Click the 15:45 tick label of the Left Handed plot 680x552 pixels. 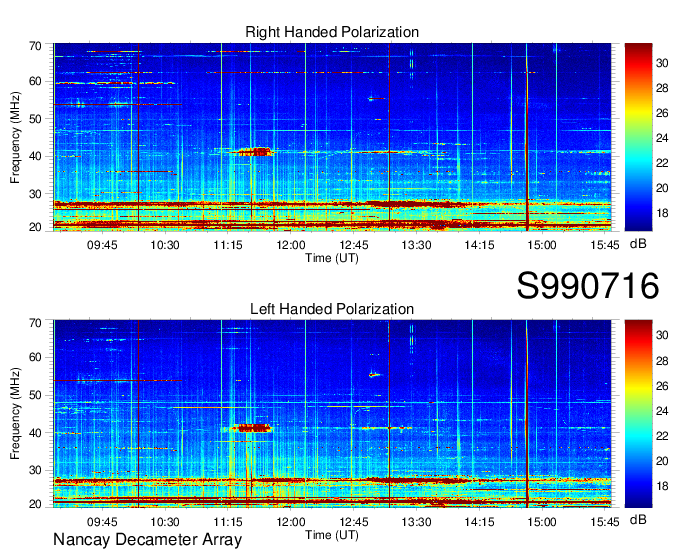pyautogui.click(x=605, y=522)
